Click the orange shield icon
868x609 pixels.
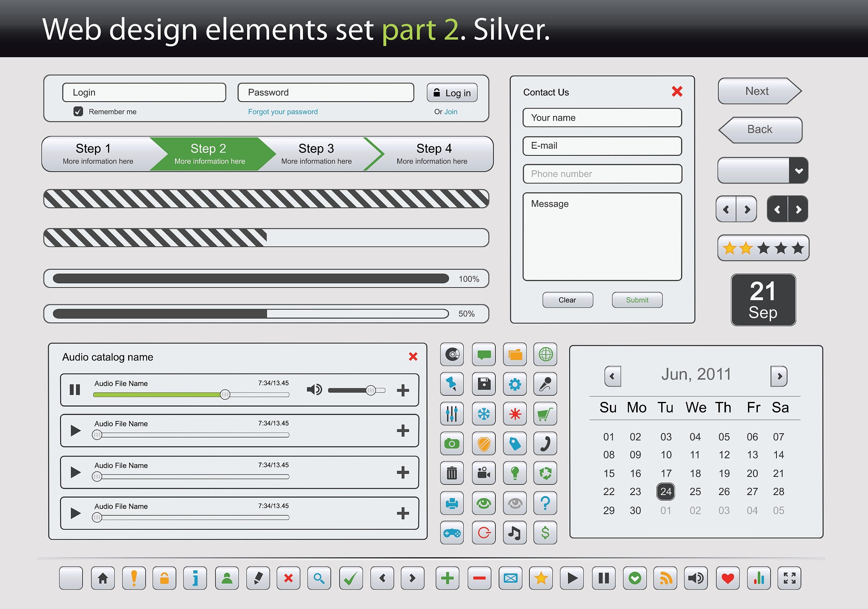[x=484, y=444]
